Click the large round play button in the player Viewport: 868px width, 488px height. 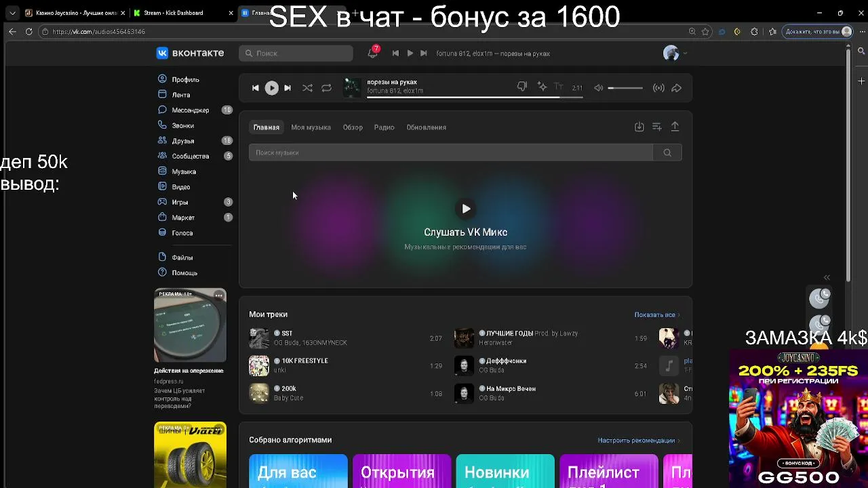click(x=271, y=88)
